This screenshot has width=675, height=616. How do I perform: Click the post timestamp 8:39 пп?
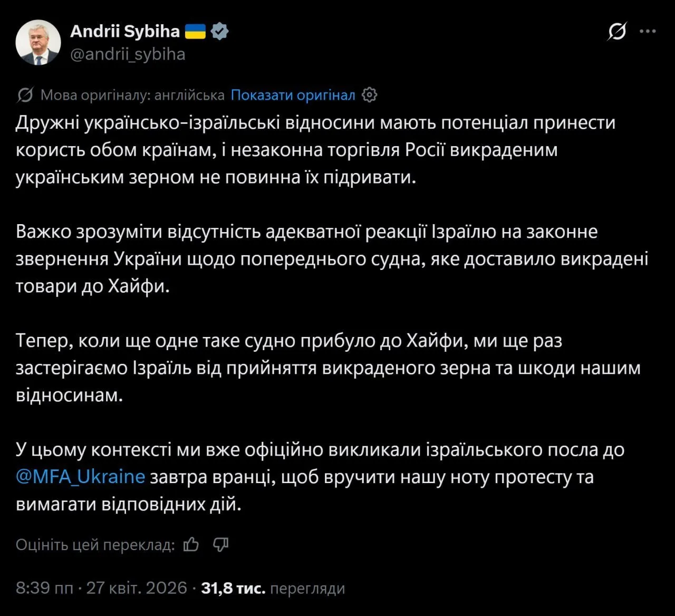[x=44, y=588]
